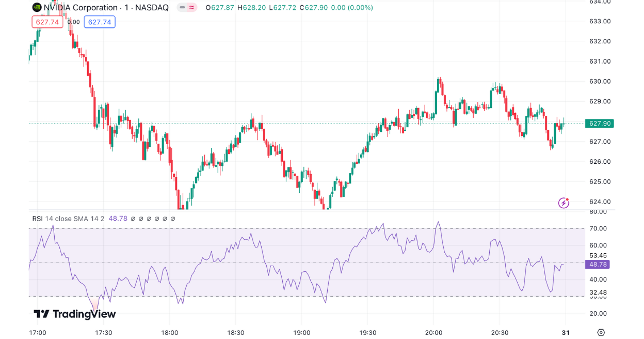644x339 pixels.
Task: Open quick-trade via the lightning bolt icon
Action: (x=564, y=203)
